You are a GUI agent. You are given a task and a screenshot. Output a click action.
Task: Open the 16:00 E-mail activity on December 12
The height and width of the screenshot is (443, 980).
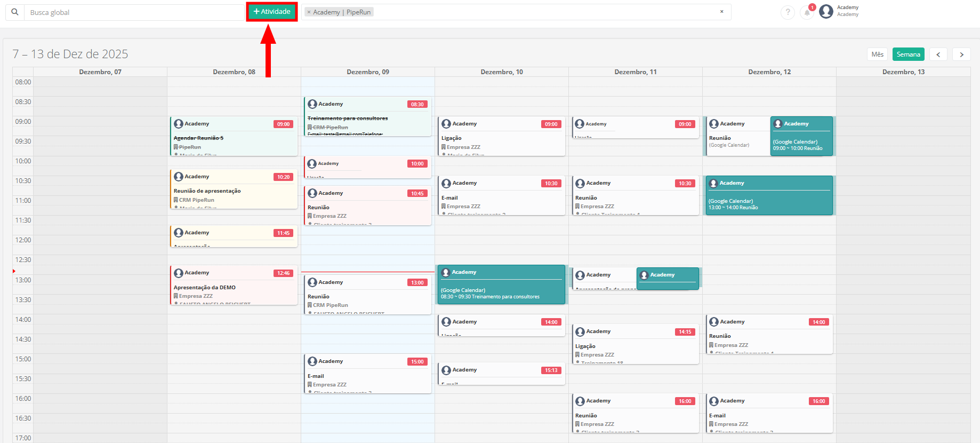(769, 415)
